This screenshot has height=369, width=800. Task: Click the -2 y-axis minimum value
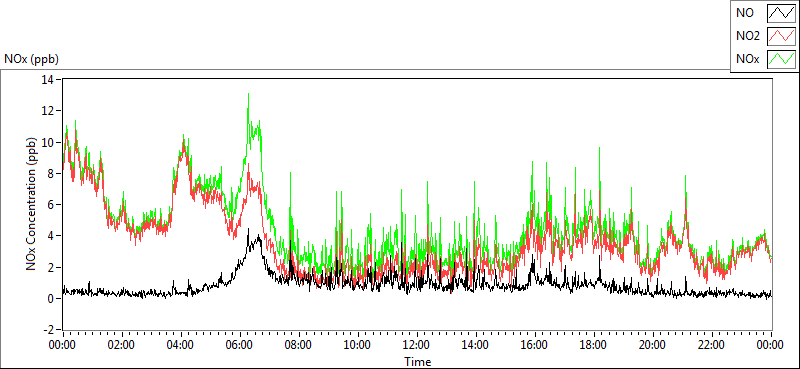pyautogui.click(x=49, y=330)
